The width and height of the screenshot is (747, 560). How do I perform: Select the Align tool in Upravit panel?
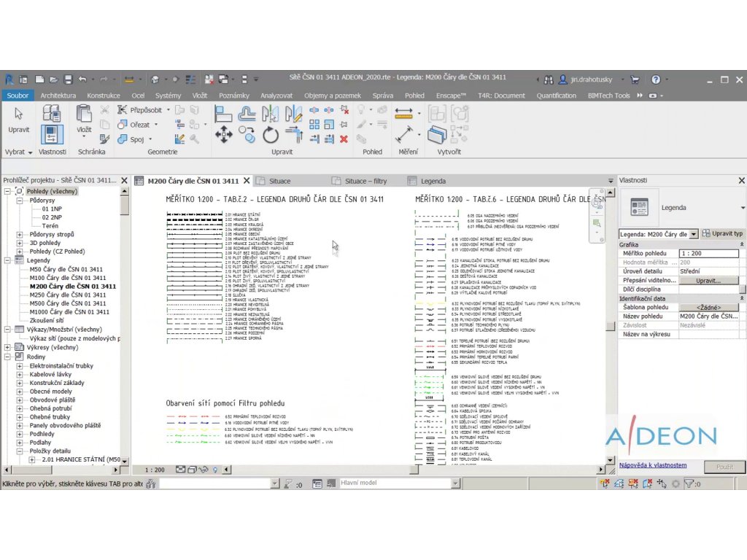(223, 114)
